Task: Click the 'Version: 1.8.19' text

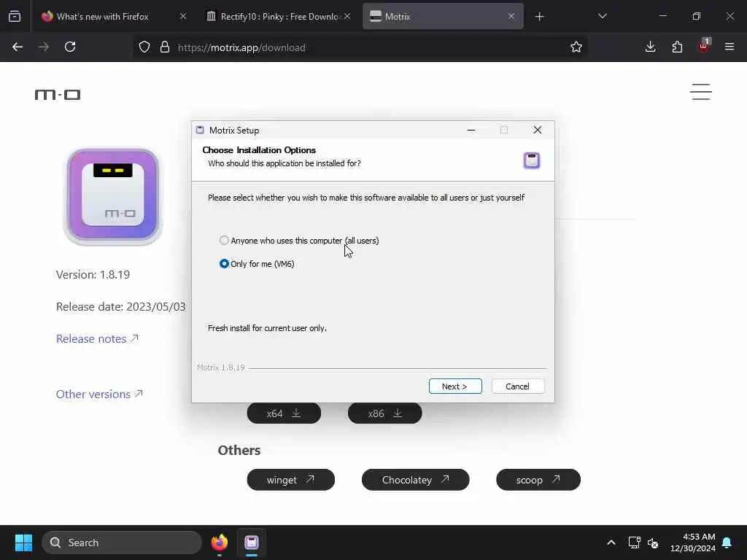Action: click(x=93, y=275)
